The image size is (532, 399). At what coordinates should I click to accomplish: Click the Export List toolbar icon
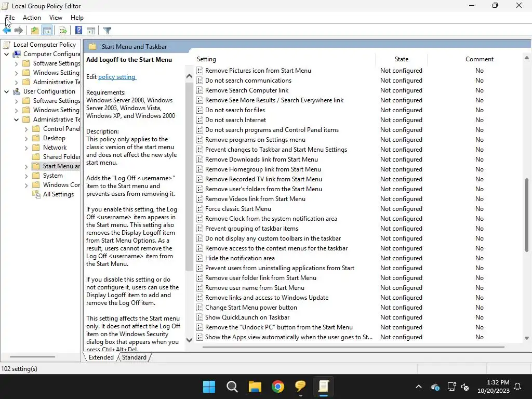click(63, 31)
